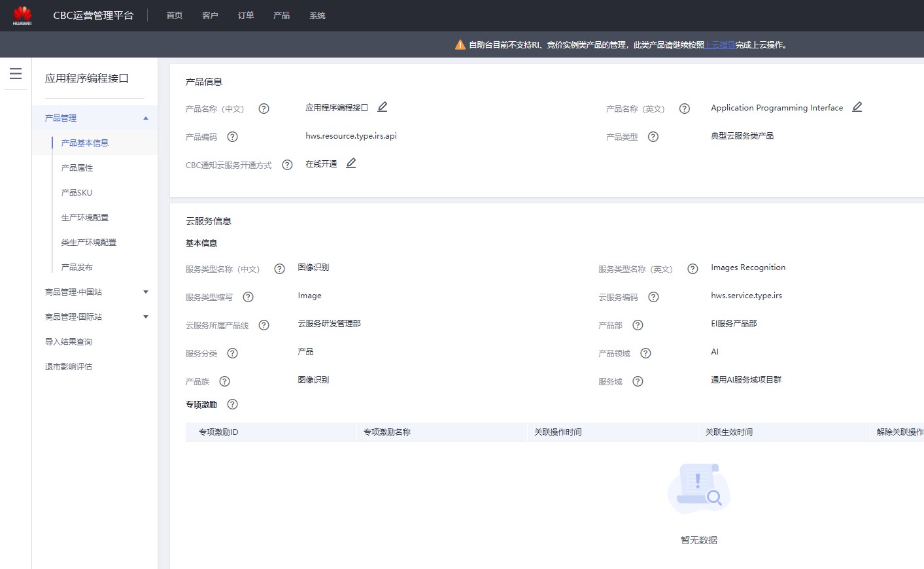Click the value Images Recognition
This screenshot has width=924, height=569.
(748, 267)
